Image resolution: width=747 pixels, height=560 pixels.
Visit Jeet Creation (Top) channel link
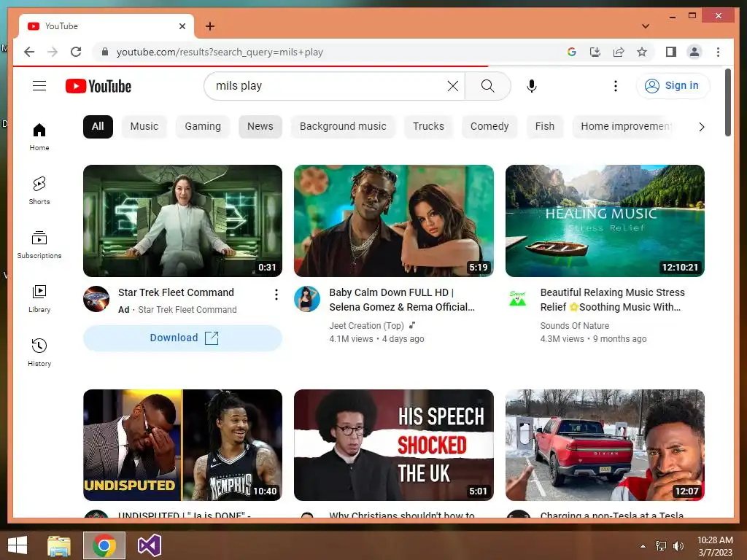pyautogui.click(x=366, y=326)
